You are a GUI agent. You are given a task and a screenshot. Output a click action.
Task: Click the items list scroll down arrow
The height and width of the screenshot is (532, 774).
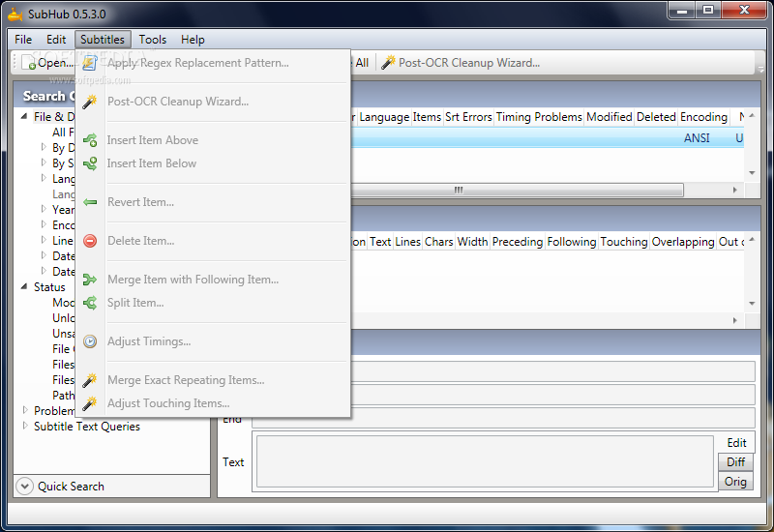click(x=752, y=303)
